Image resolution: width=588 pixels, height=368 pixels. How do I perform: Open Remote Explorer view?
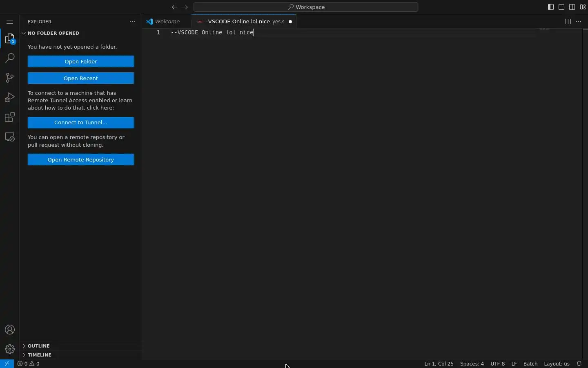tap(10, 137)
